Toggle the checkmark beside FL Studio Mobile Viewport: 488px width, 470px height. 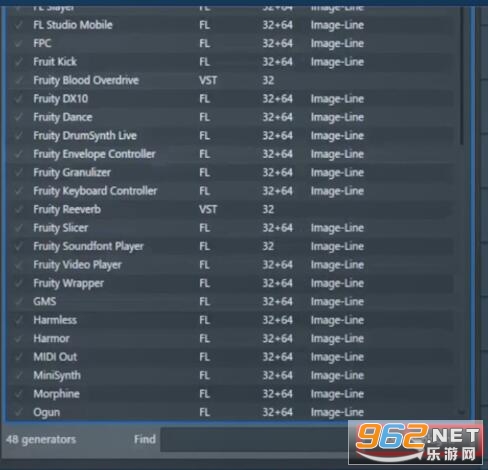19,25
